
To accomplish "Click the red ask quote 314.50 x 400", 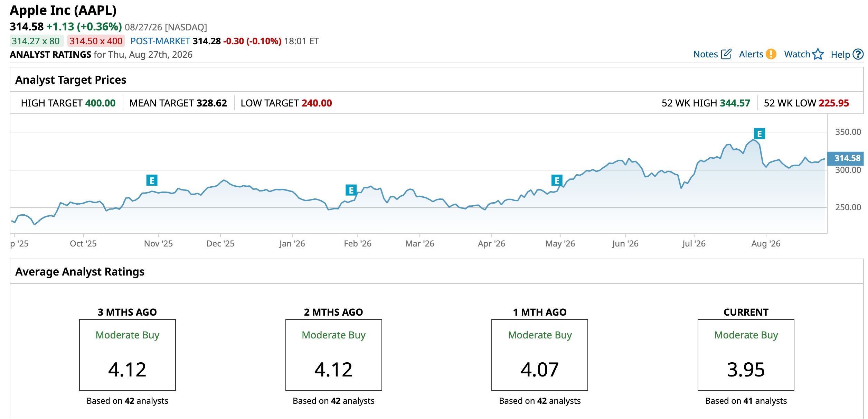I will click(x=96, y=41).
